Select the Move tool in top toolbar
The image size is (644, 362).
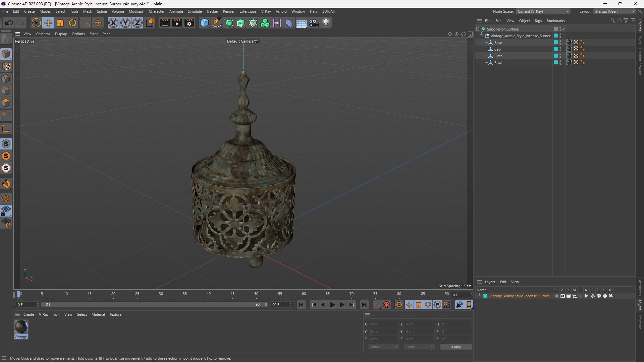click(x=48, y=23)
